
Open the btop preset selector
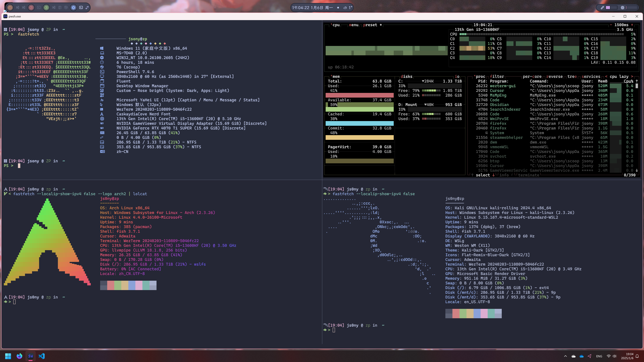370,25
